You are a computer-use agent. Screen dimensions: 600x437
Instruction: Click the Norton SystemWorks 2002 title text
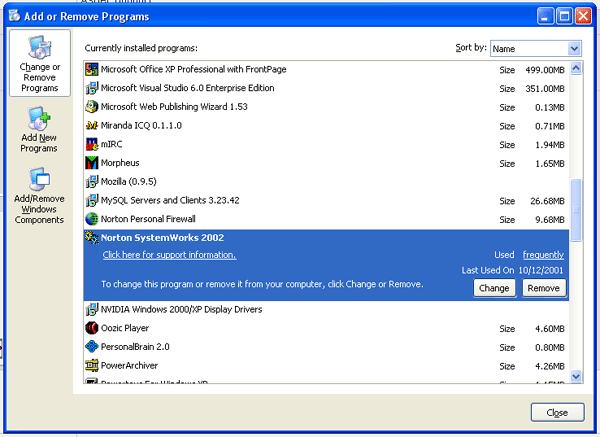point(162,238)
